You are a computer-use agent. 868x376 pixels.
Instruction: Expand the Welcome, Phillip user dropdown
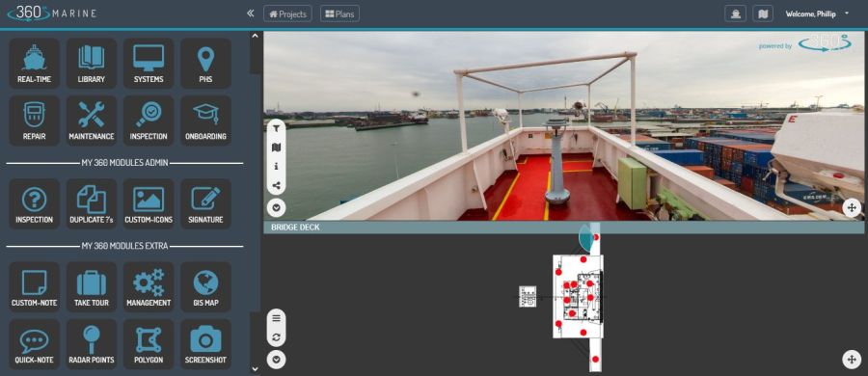click(817, 13)
